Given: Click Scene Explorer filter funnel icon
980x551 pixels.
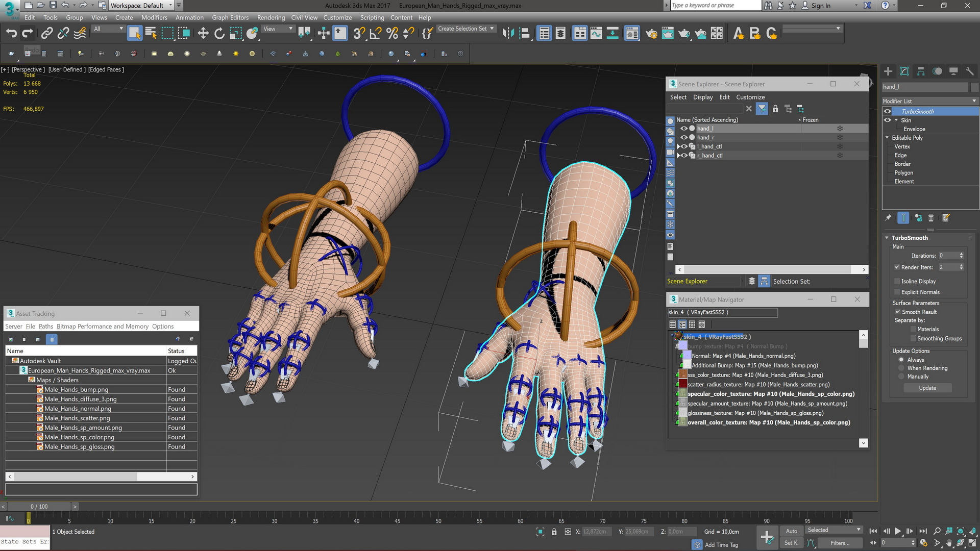Looking at the screenshot, I should (762, 109).
